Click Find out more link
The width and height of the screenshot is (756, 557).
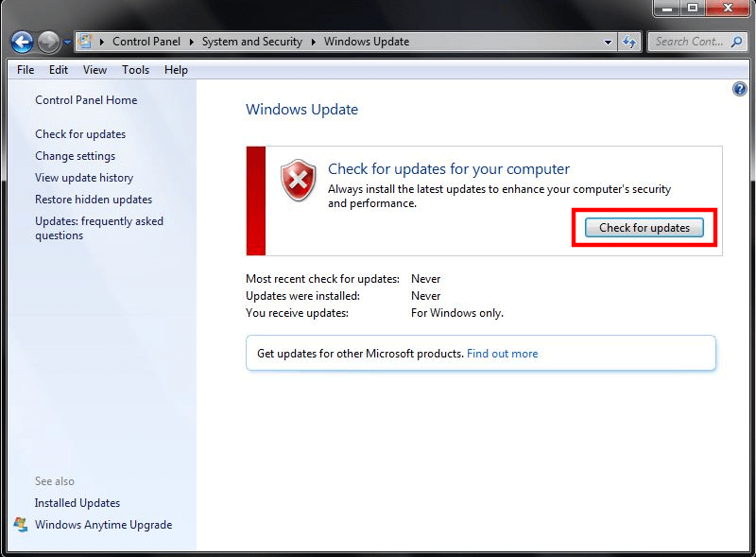pos(502,354)
